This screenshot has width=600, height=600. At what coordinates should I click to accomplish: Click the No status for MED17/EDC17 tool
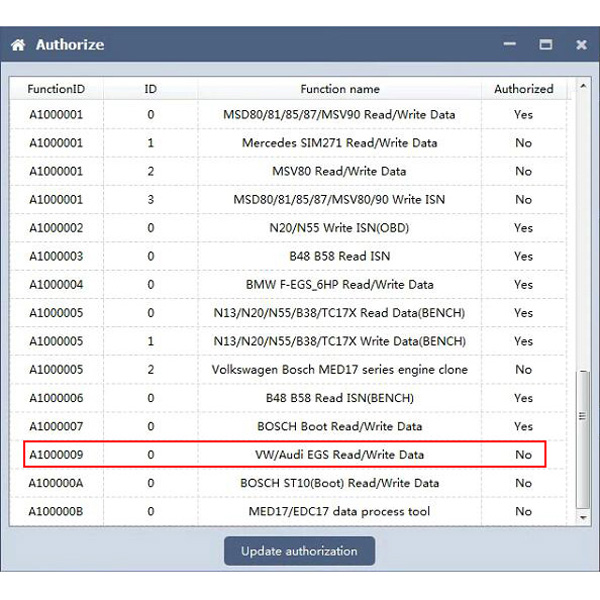[x=523, y=511]
